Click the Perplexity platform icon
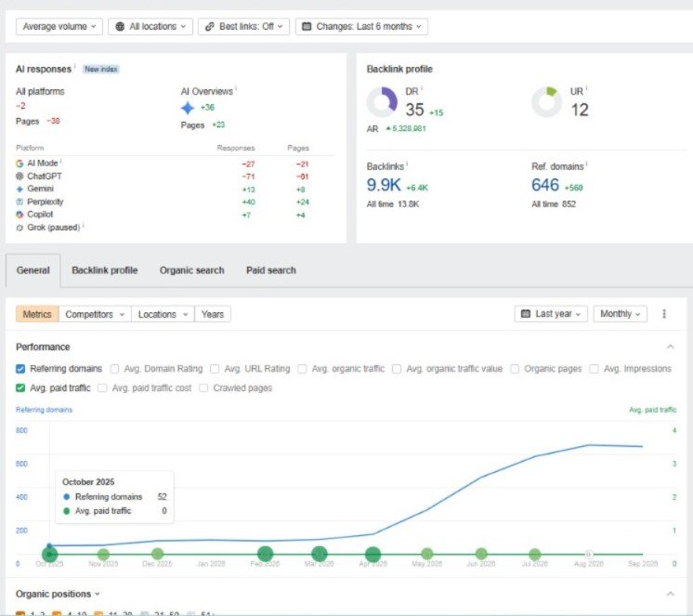Image resolution: width=693 pixels, height=616 pixels. click(x=20, y=202)
